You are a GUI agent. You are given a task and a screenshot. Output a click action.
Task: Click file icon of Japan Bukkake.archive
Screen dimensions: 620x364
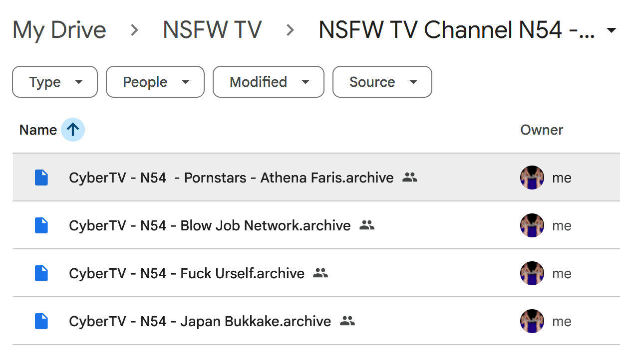pyautogui.click(x=41, y=321)
